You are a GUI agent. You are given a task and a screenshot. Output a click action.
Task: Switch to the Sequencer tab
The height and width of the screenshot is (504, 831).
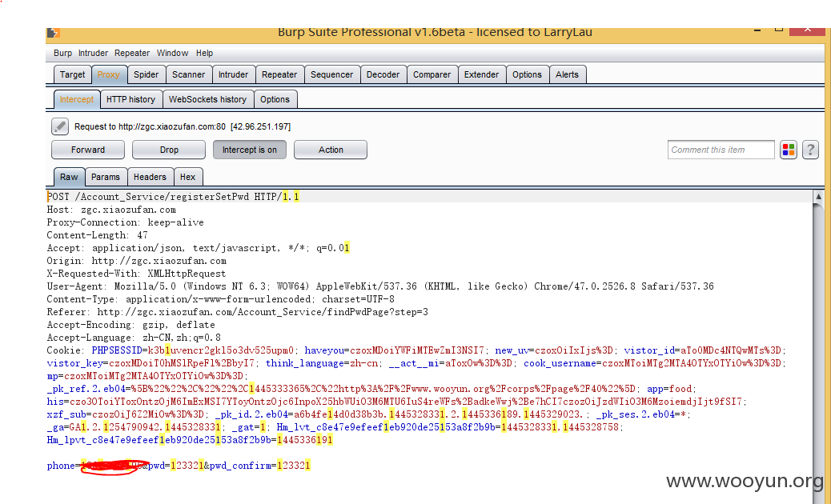point(331,74)
